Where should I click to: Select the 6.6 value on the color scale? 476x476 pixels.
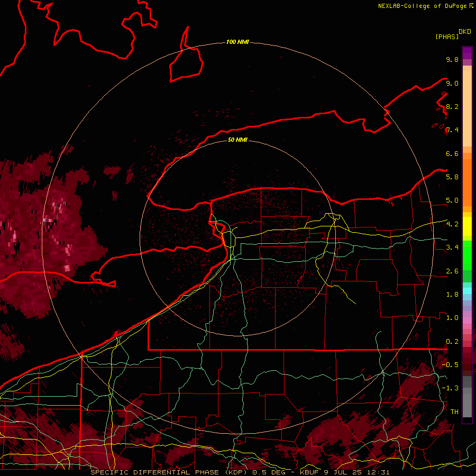[x=452, y=153]
